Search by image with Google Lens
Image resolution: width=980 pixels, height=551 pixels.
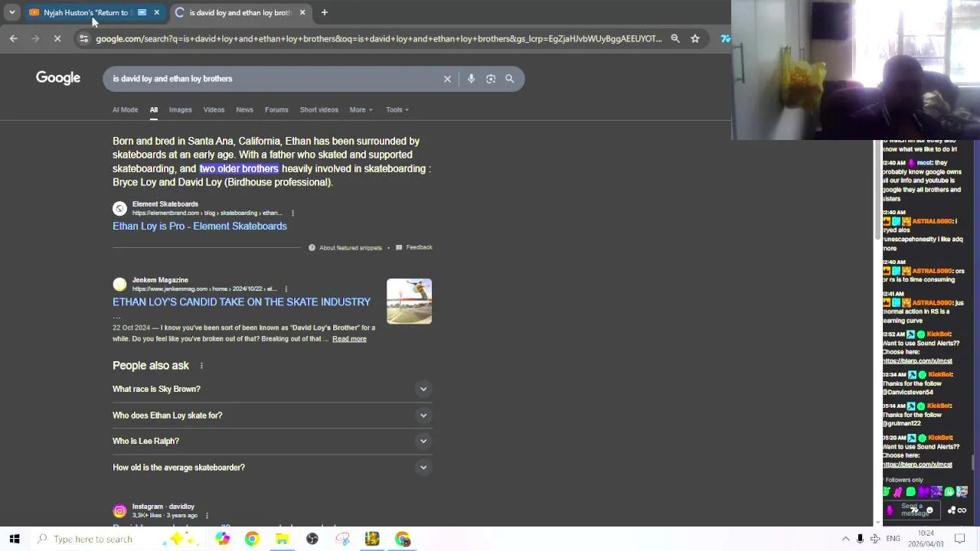[491, 78]
